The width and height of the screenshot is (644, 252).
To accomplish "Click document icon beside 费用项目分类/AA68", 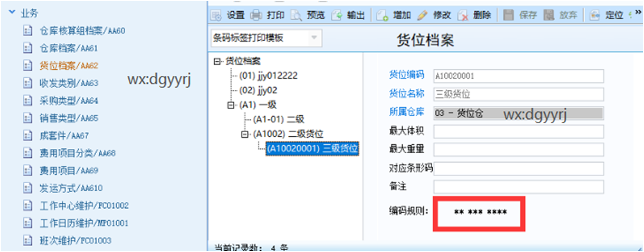I will click(x=28, y=153).
